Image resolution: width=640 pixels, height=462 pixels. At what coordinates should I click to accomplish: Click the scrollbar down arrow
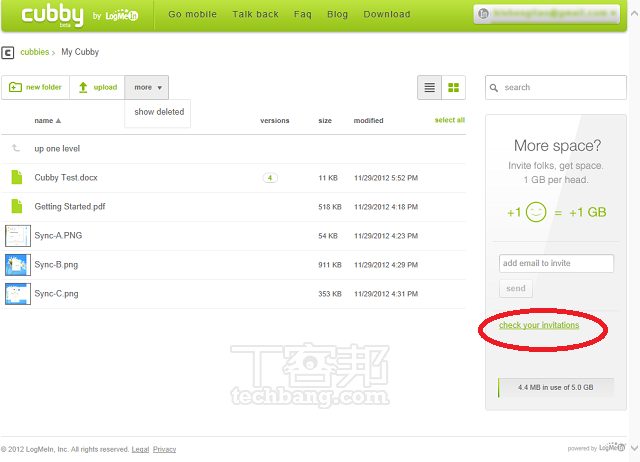coord(634,448)
